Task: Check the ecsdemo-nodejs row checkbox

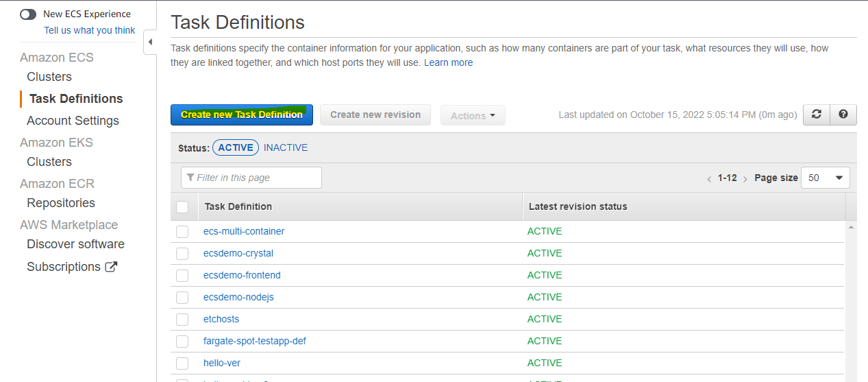Action: click(182, 298)
